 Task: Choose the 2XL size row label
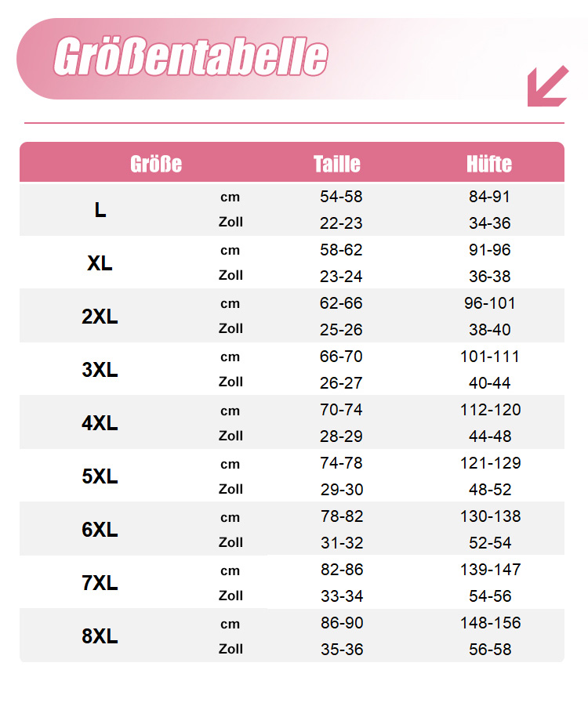point(100,317)
